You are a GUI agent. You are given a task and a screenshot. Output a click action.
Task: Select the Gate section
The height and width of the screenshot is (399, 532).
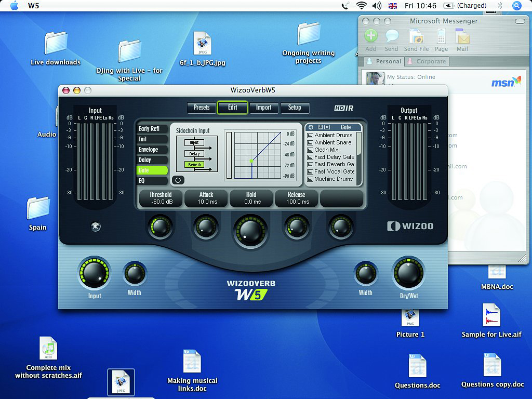tap(152, 170)
